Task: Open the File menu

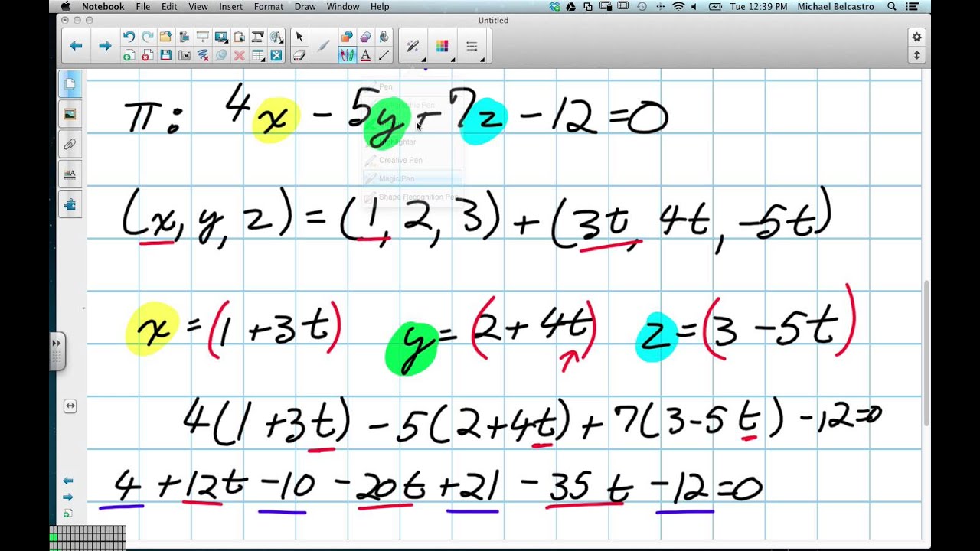Action: coord(143,7)
